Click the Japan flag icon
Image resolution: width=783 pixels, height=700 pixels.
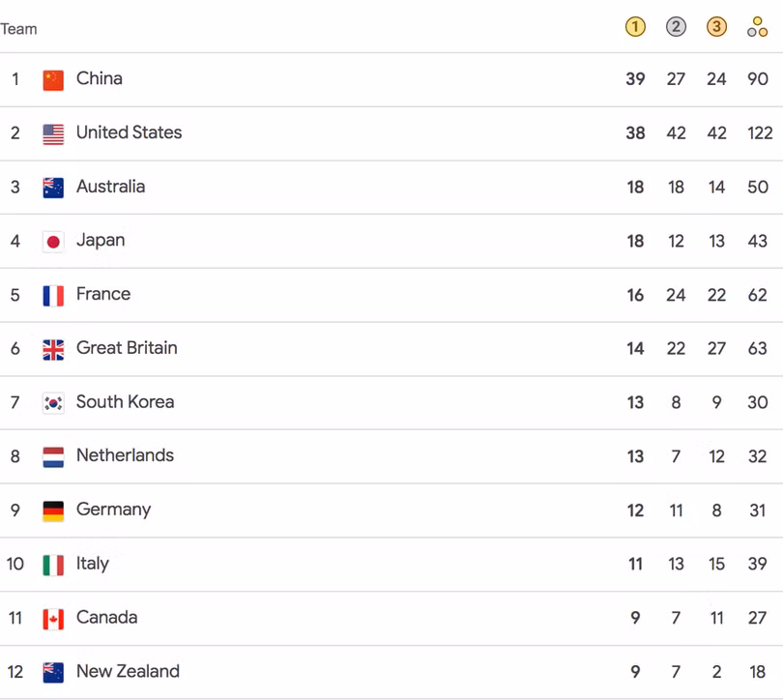pos(53,240)
